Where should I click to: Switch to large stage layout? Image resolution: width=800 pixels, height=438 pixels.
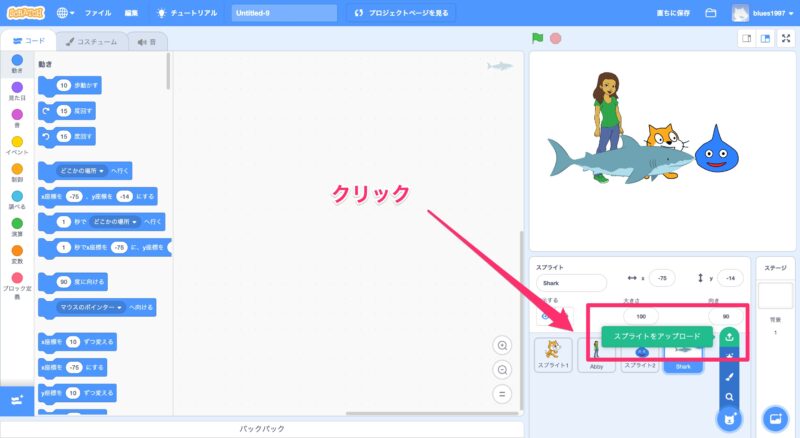pos(764,38)
